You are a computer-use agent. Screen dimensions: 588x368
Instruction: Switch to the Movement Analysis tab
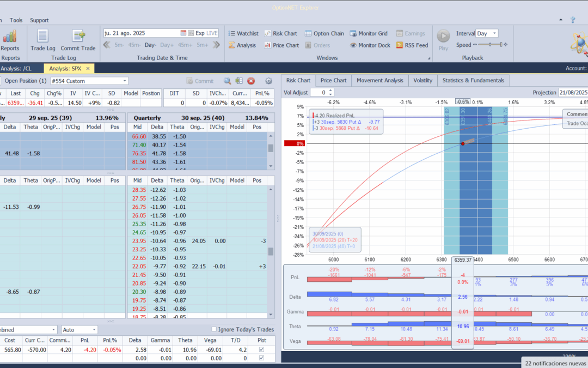[x=380, y=80]
